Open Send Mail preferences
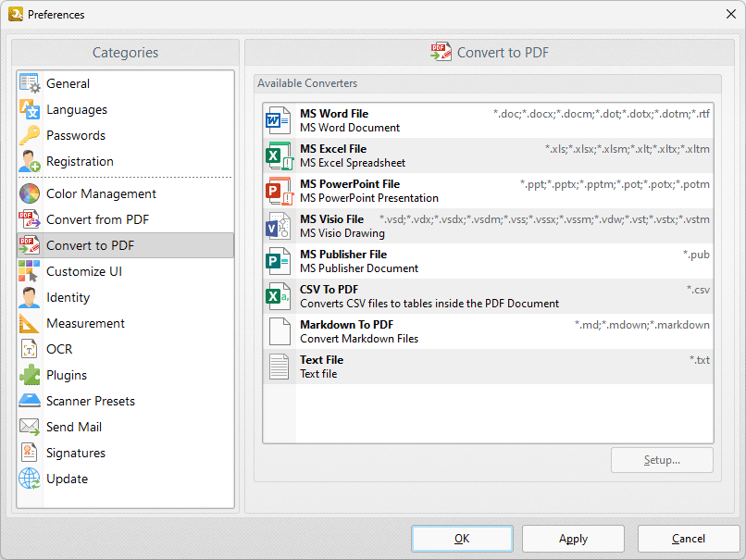This screenshot has height=560, width=746. tap(74, 427)
